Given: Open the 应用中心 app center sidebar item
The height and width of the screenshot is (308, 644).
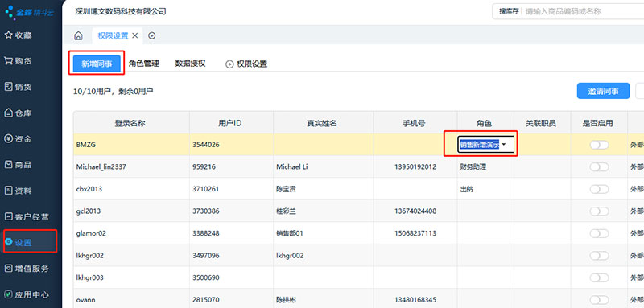Looking at the screenshot, I should tap(27, 294).
